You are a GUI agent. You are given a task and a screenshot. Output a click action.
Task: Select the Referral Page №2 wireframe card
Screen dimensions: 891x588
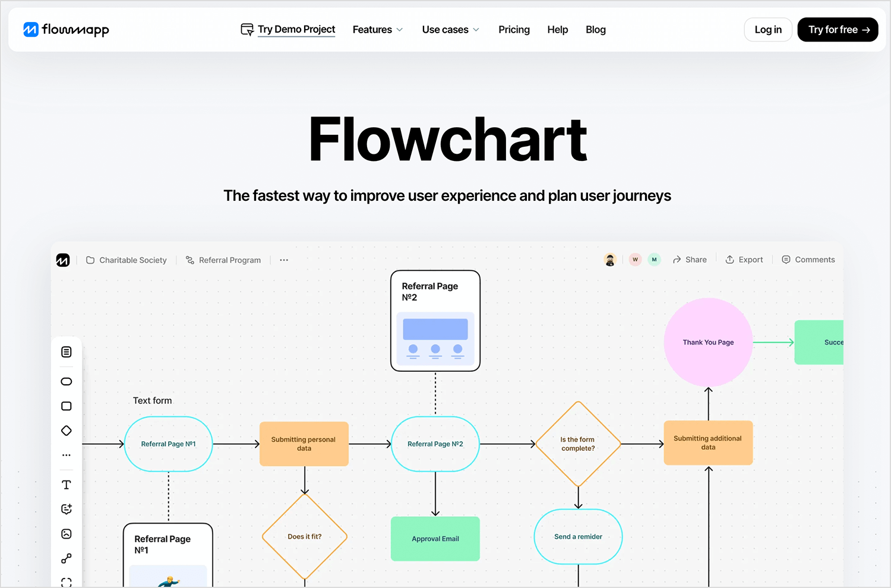coord(435,321)
